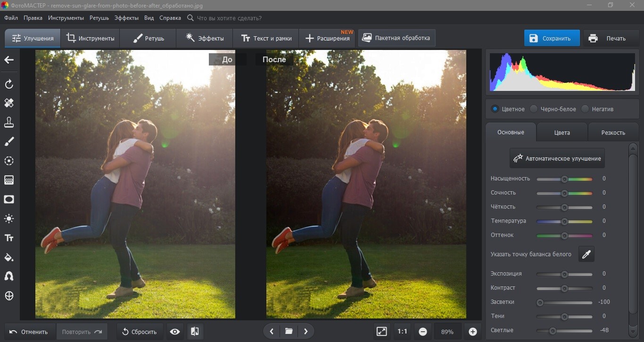Switch to the Резкость tab
Screen dimensions: 644x342
[613, 132]
